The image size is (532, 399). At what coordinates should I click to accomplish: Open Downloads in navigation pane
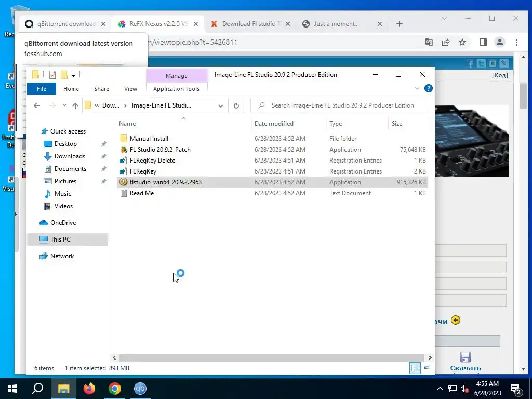coord(70,156)
